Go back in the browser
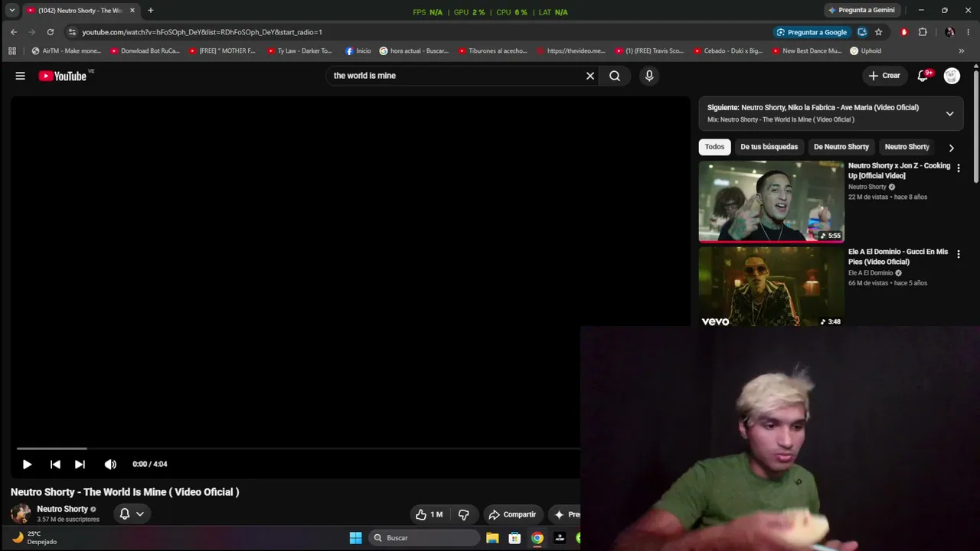 (x=14, y=32)
